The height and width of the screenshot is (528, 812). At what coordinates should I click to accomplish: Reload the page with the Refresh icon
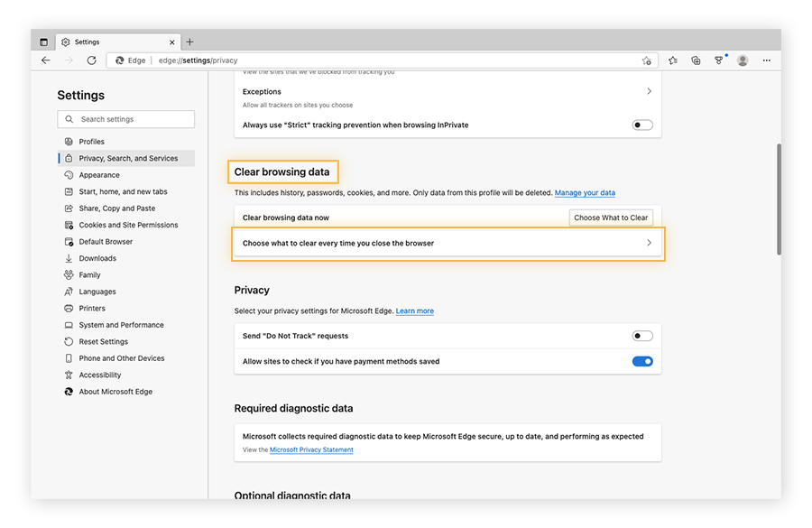91,60
